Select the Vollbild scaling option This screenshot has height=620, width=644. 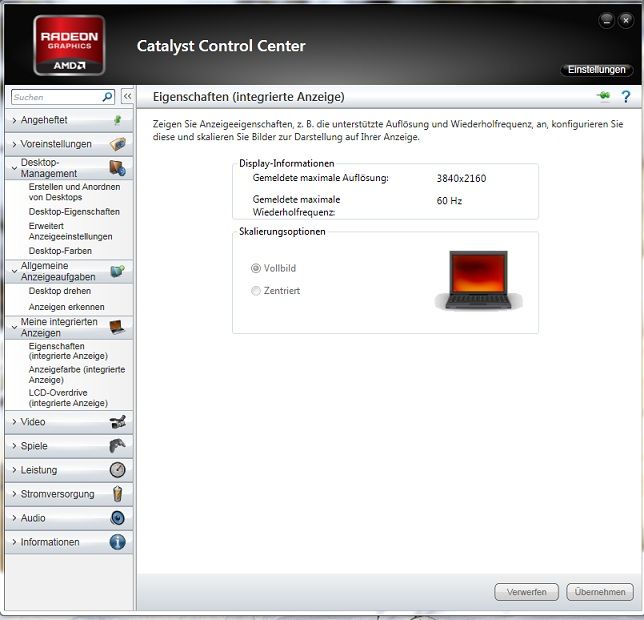[x=273, y=268]
